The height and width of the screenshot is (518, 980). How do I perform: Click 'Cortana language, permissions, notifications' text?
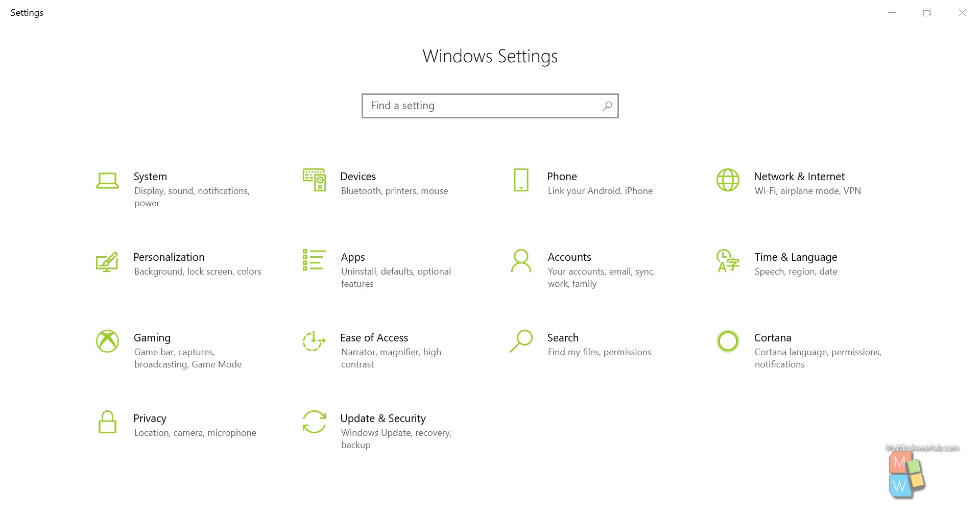tap(818, 358)
